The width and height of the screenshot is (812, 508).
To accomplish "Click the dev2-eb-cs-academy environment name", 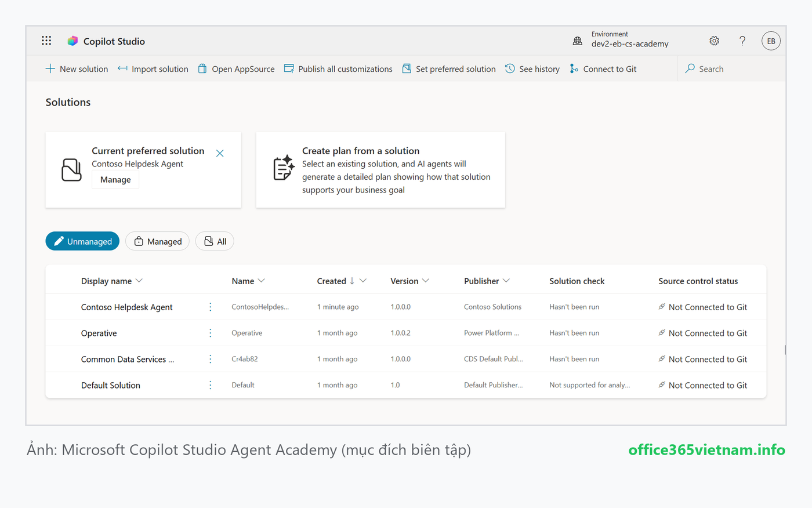I will pos(630,44).
